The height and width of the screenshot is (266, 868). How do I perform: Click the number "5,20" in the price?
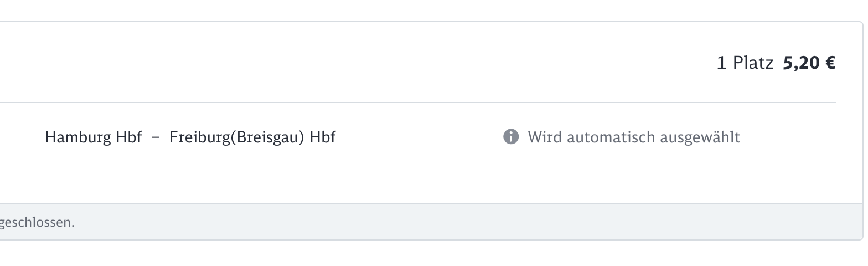point(800,63)
